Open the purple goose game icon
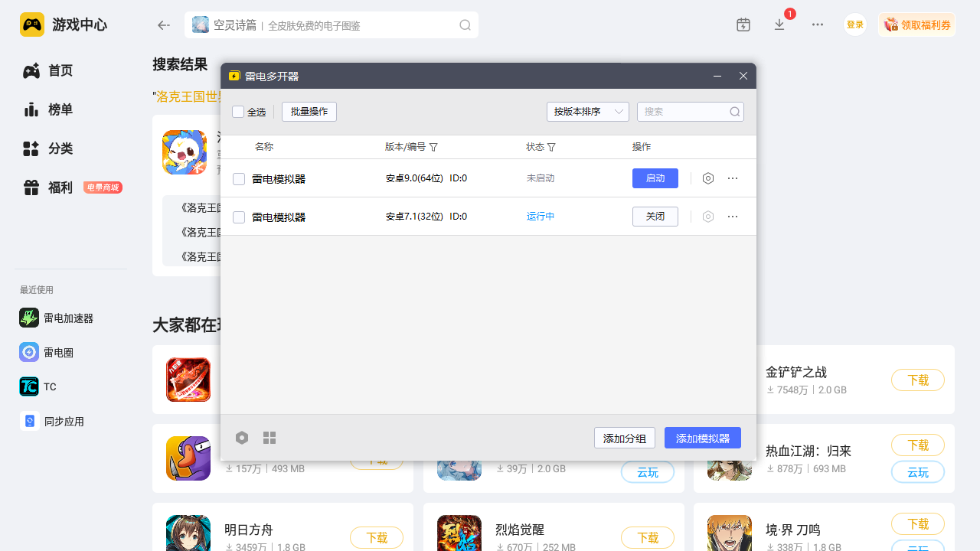This screenshot has width=980, height=551. (x=188, y=458)
